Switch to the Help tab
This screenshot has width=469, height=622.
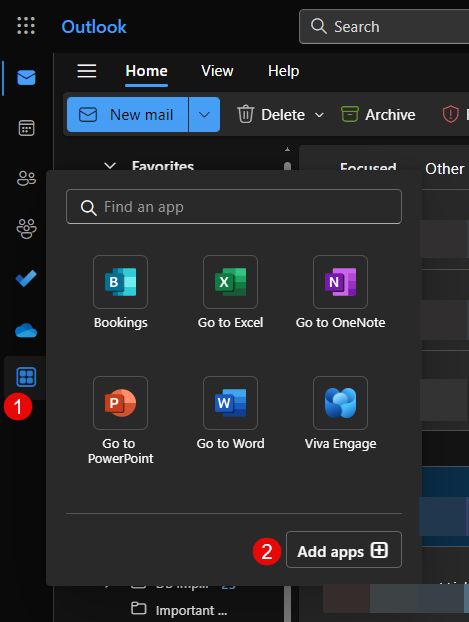coord(284,71)
